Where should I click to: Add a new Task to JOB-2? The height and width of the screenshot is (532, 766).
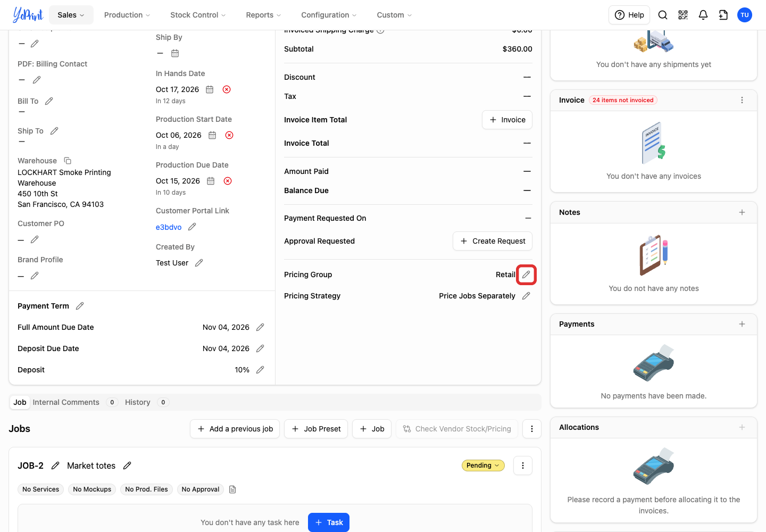point(329,522)
